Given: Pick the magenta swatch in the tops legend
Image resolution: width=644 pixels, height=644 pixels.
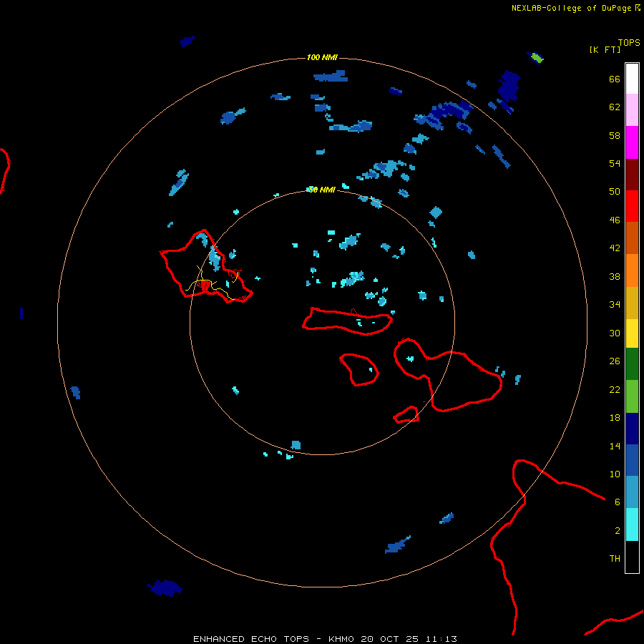Looking at the screenshot, I should pyautogui.click(x=632, y=142).
